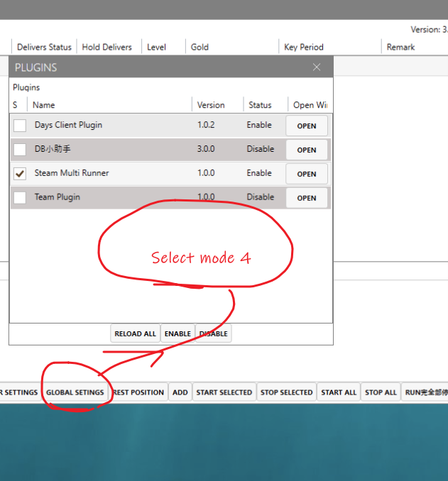Click the plugin Status column header
Viewport: 448px width, 481px height.
click(x=260, y=105)
